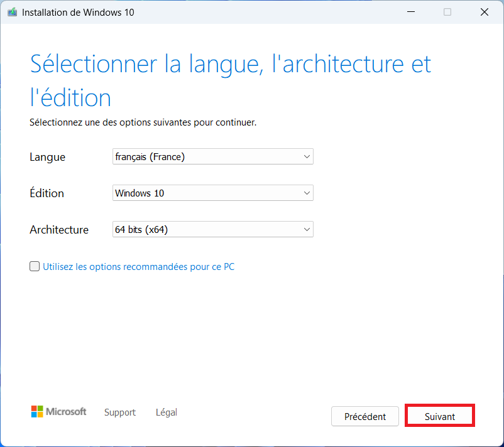Open the Architecture combo box
Image resolution: width=504 pixels, height=447 pixels.
(212, 229)
